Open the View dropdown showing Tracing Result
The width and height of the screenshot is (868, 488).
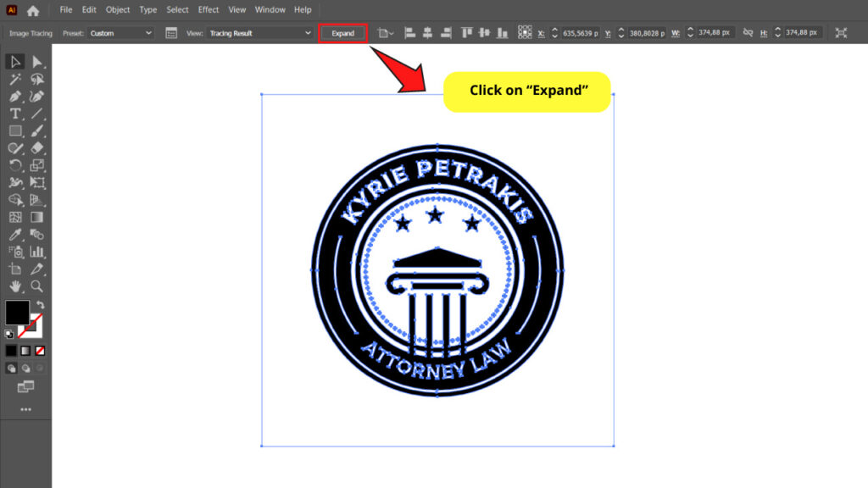[x=259, y=33]
